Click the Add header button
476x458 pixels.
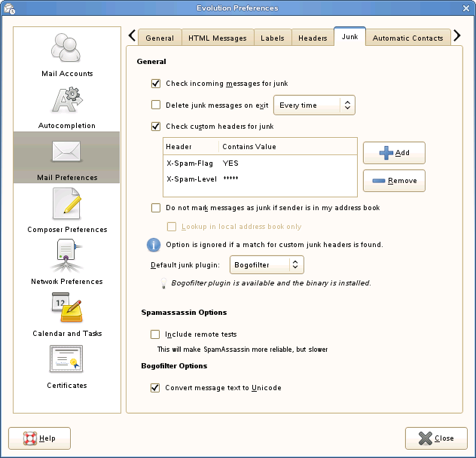pyautogui.click(x=394, y=153)
